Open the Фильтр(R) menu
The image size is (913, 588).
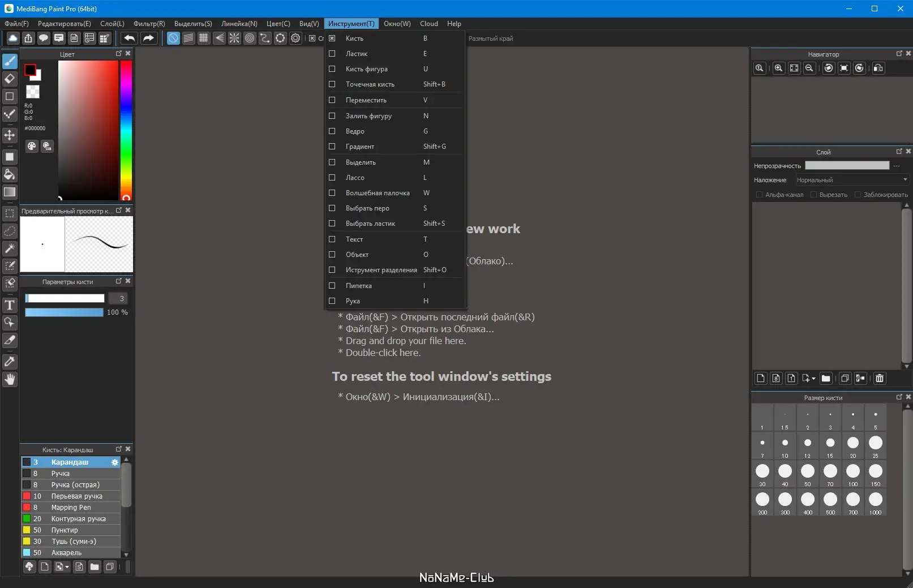coord(149,24)
